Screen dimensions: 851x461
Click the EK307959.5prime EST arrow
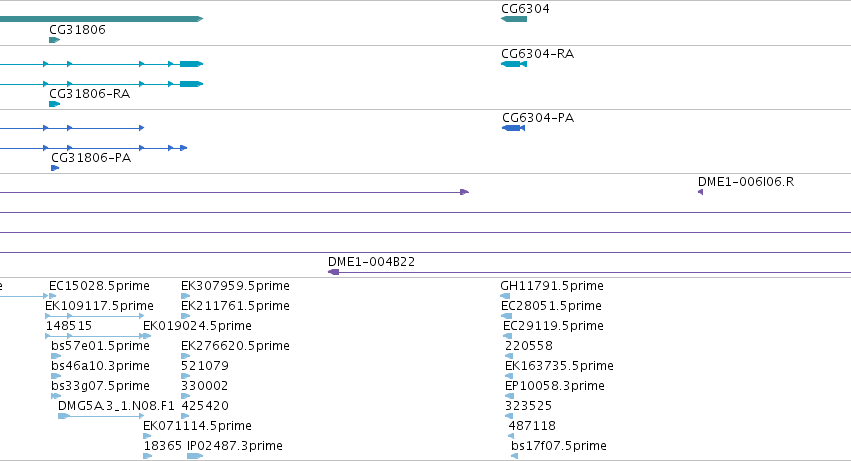pyautogui.click(x=186, y=296)
